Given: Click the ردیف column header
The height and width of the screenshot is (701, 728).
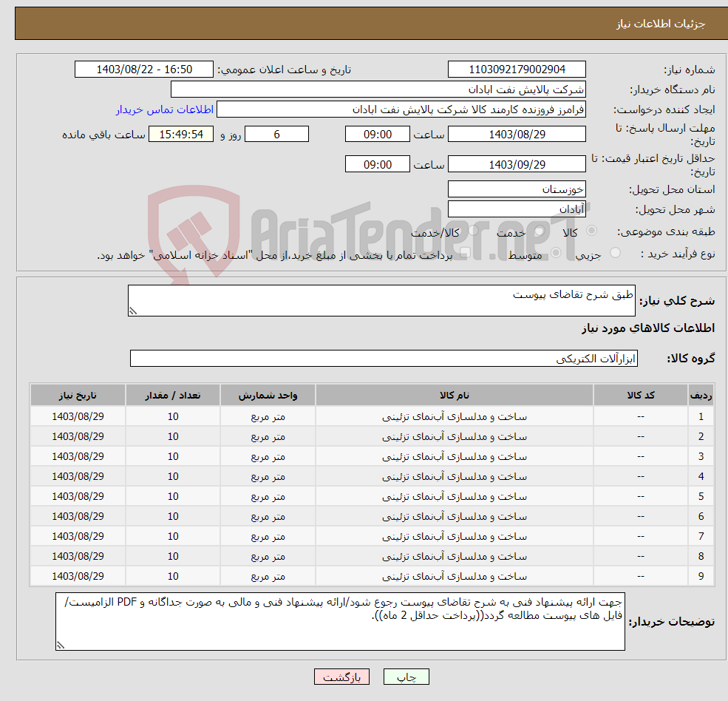Looking at the screenshot, I should (x=701, y=396).
